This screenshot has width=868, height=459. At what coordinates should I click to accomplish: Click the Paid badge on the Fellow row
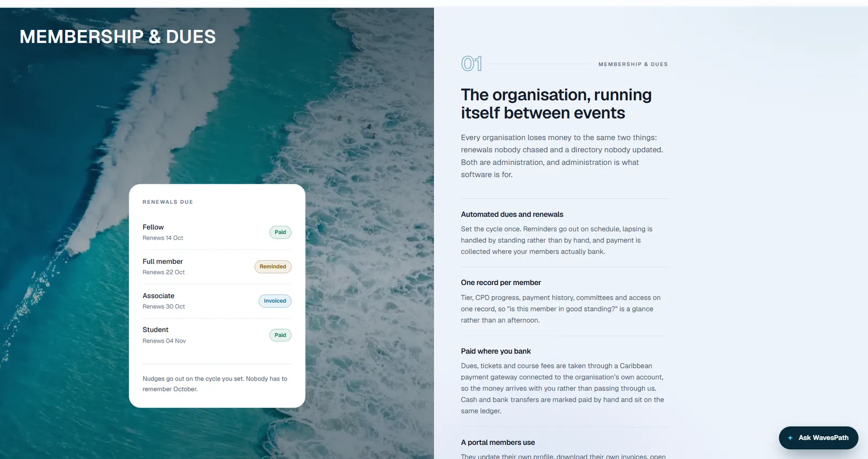[280, 232]
